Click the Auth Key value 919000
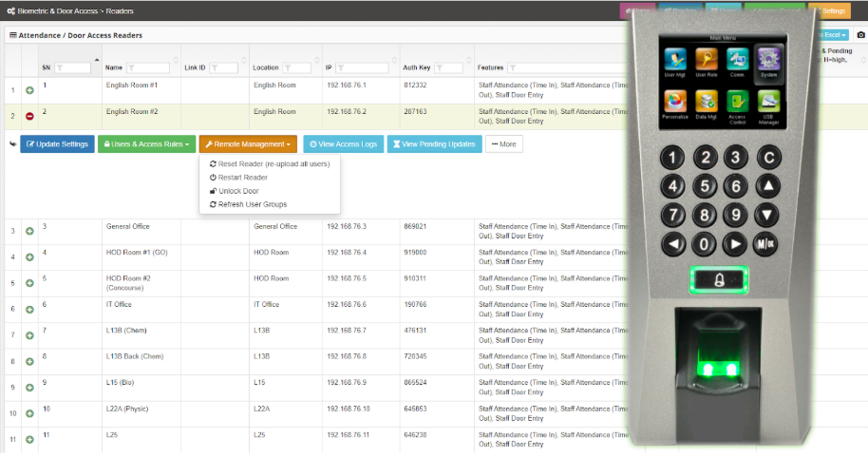The width and height of the screenshot is (868, 457). (415, 252)
